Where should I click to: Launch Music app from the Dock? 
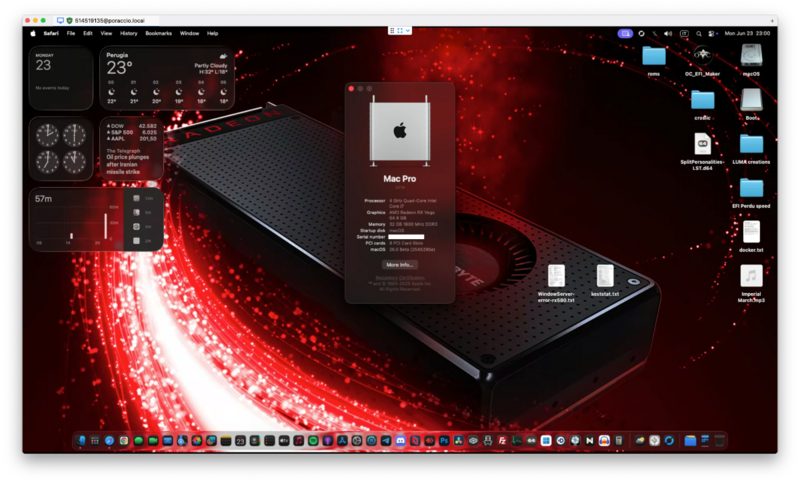click(298, 441)
